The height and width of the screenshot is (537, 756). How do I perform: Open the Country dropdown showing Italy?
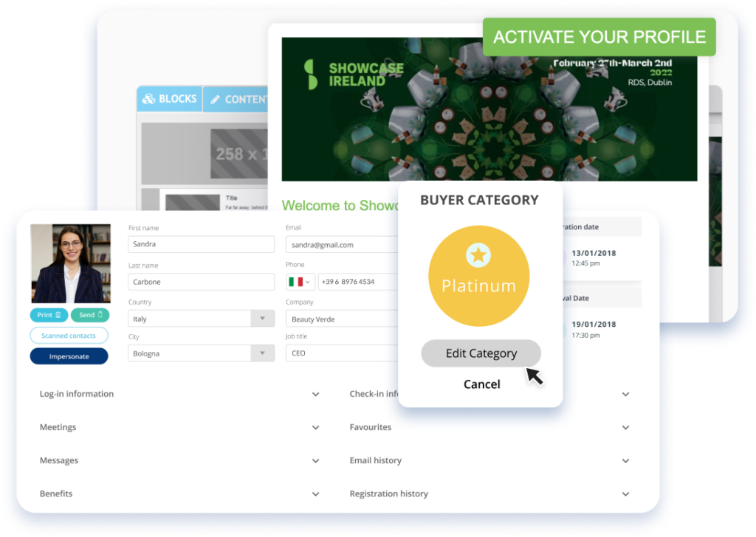click(201, 319)
